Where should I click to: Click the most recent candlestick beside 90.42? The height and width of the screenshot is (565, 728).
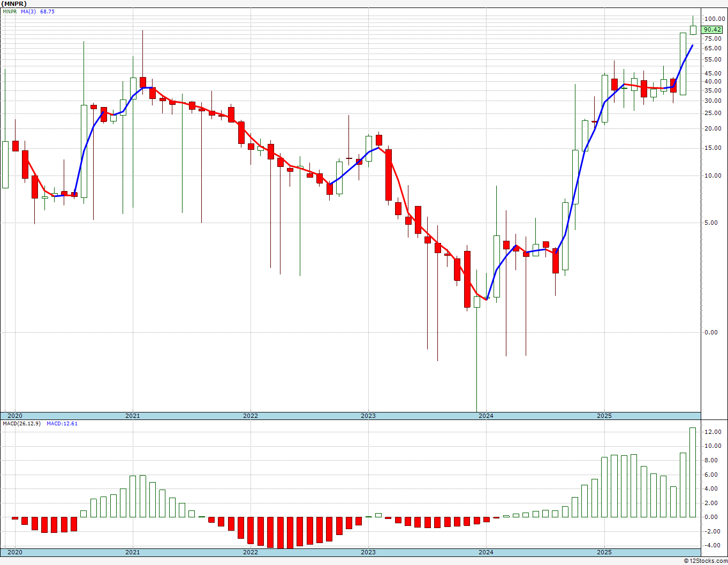pyautogui.click(x=693, y=30)
